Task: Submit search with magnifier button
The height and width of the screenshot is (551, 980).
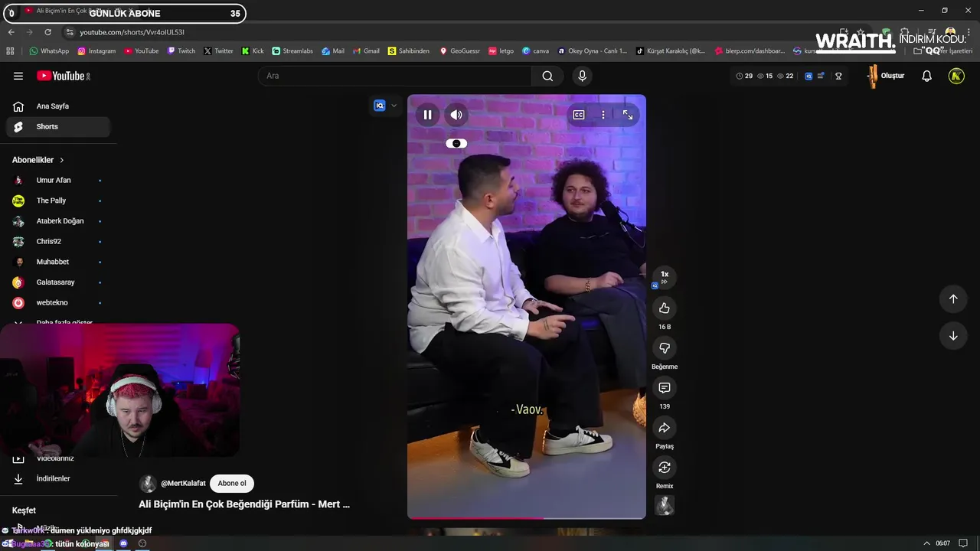Action: [547, 76]
